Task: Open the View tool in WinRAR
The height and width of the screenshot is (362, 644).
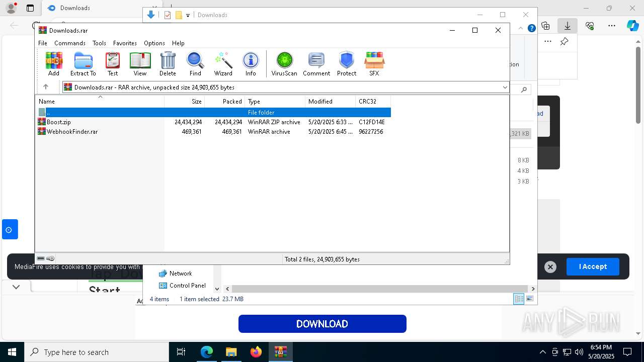Action: click(x=140, y=64)
